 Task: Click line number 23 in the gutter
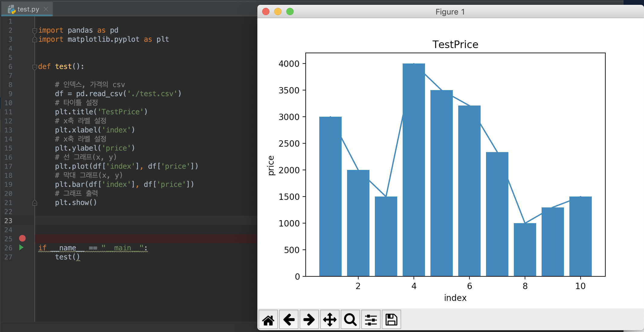(x=8, y=221)
